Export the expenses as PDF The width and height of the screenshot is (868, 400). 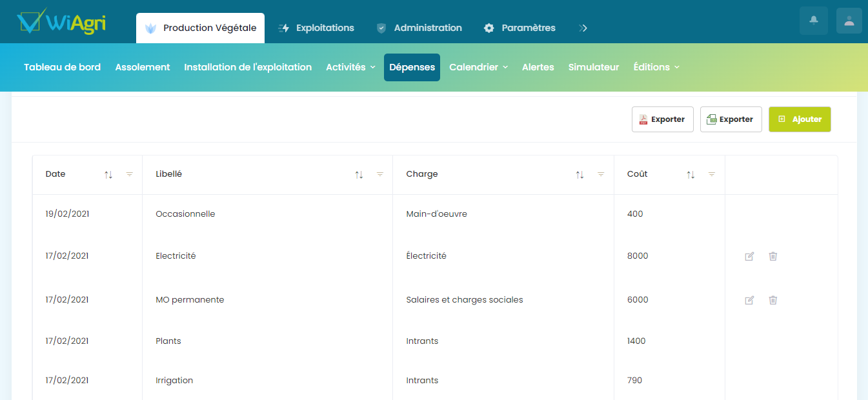pos(662,119)
